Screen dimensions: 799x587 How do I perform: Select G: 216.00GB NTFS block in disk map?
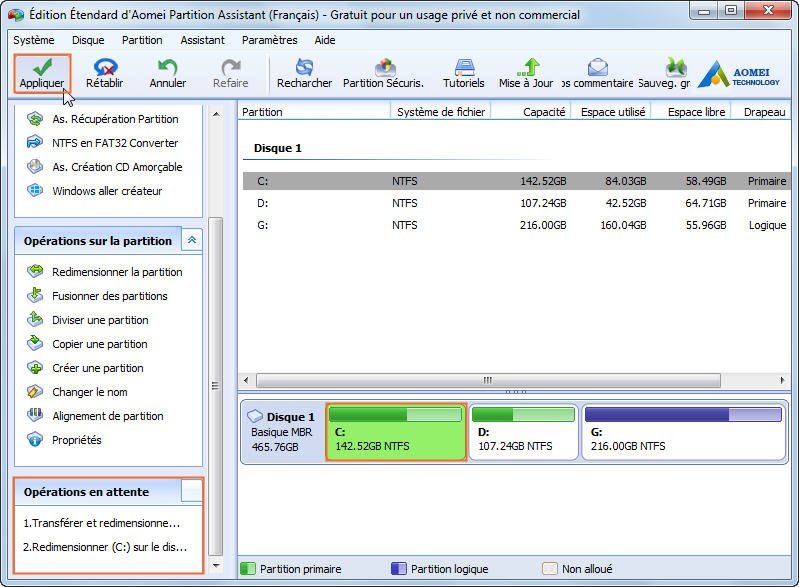tap(683, 433)
